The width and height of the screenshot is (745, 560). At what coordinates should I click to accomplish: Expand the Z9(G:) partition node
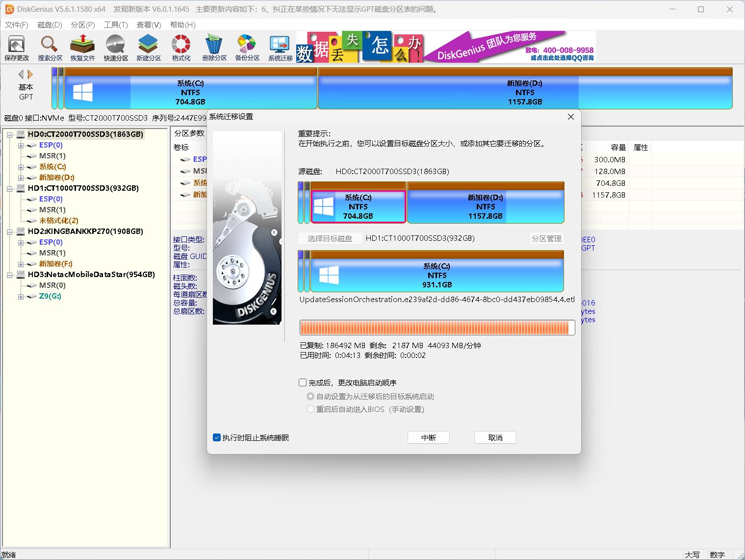tap(21, 296)
